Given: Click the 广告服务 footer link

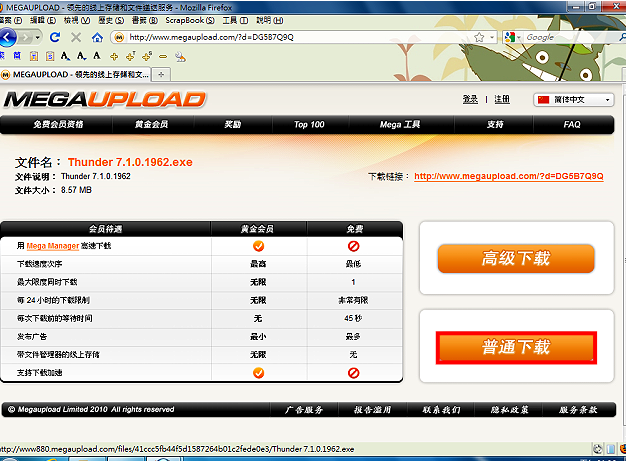Looking at the screenshot, I should coord(304,410).
